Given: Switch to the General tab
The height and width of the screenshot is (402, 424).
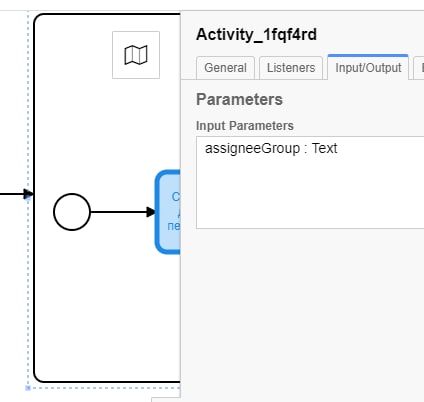Looking at the screenshot, I should [225, 68].
